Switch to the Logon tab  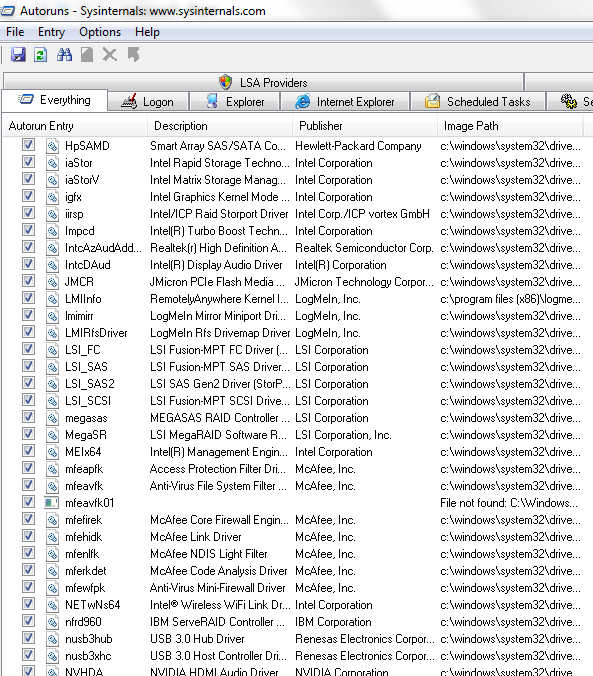148,102
